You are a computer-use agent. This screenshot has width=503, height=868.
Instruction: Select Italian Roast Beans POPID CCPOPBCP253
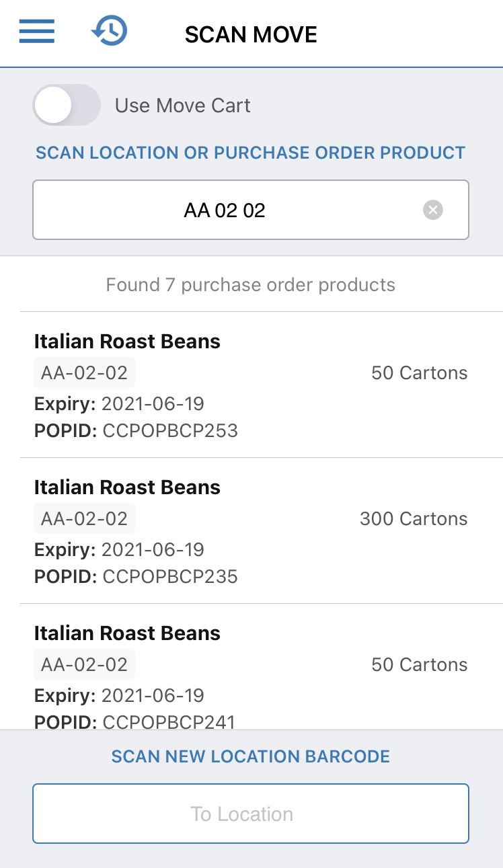(251, 385)
